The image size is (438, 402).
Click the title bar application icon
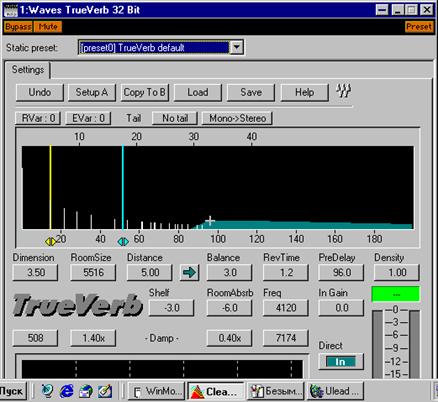[x=11, y=10]
